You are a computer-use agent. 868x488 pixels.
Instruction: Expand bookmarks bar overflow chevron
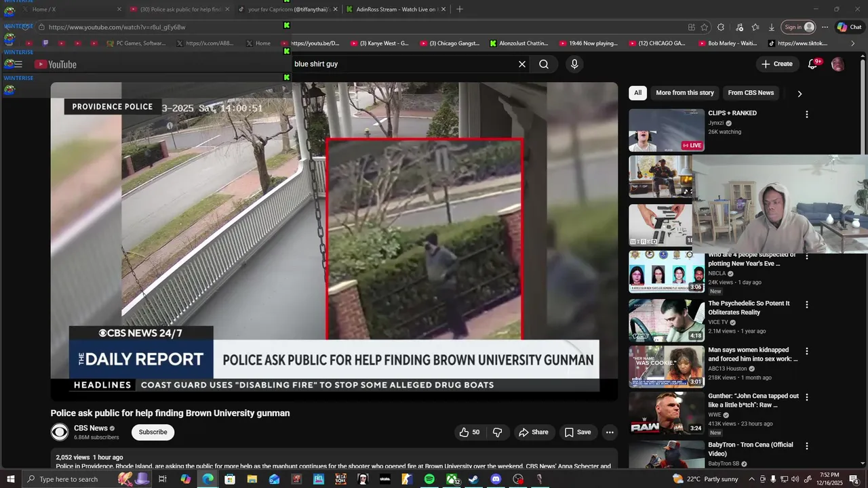coord(853,43)
